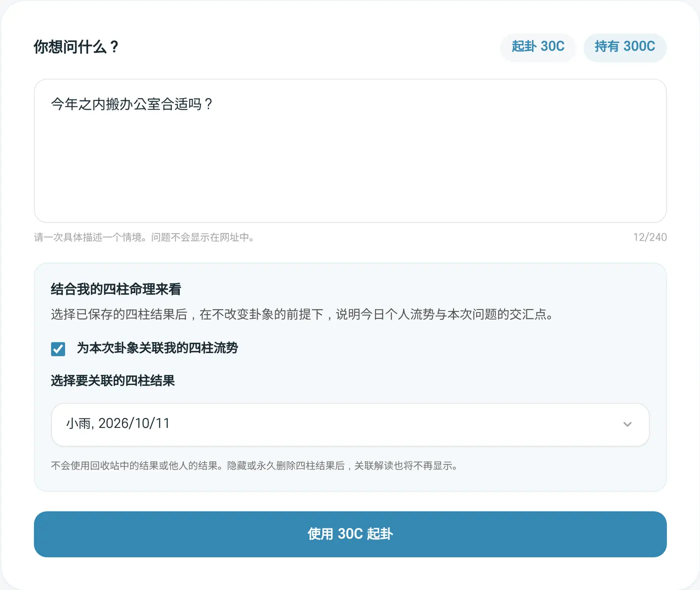This screenshot has width=700, height=590.
Task: Click the 使用 30C 起卦 button
Action: 350,534
